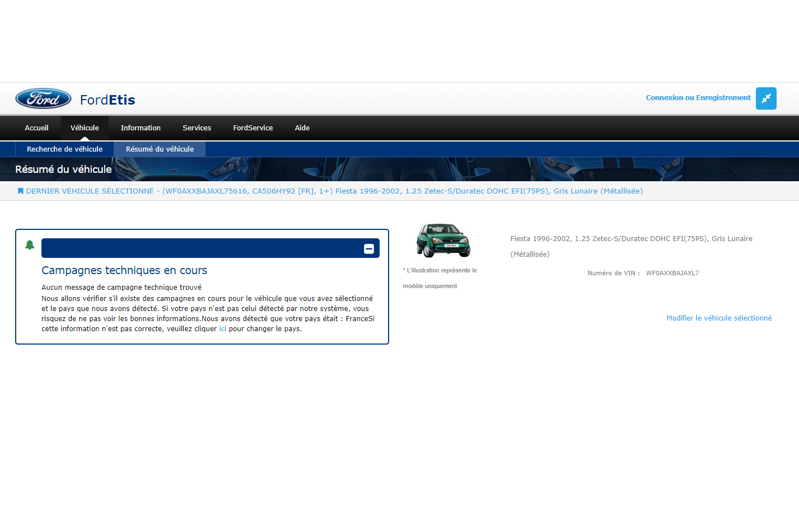
Task: Collapse the campaigns panel with minus icon
Action: pos(368,249)
